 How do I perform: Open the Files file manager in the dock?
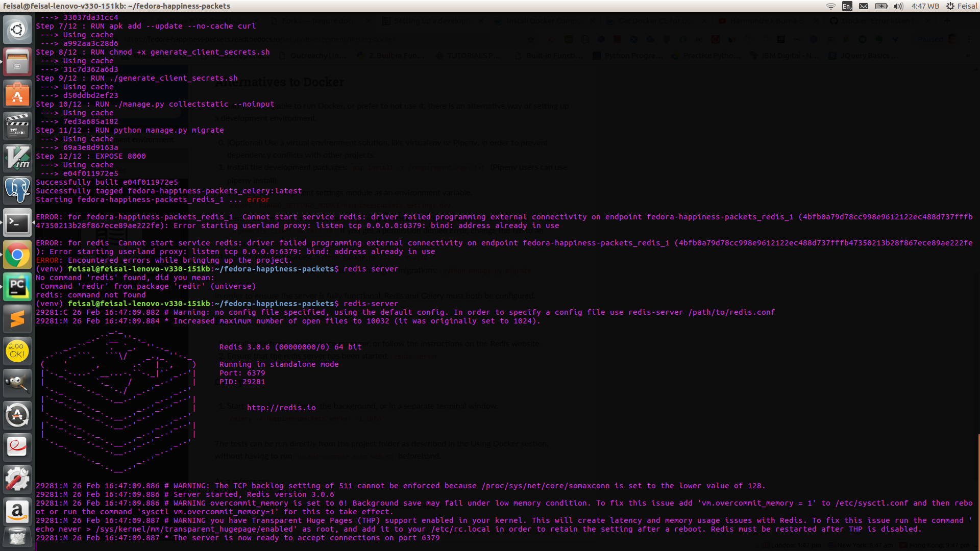coord(17,62)
